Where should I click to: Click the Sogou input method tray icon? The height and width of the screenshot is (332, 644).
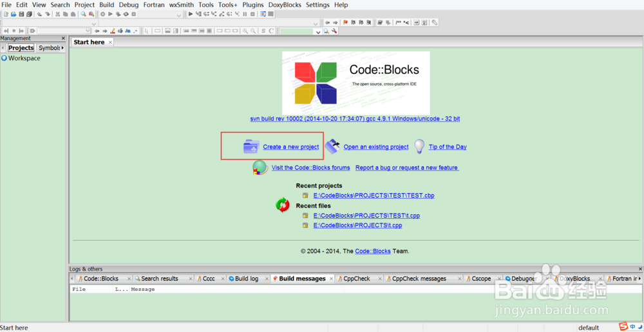coord(624,326)
